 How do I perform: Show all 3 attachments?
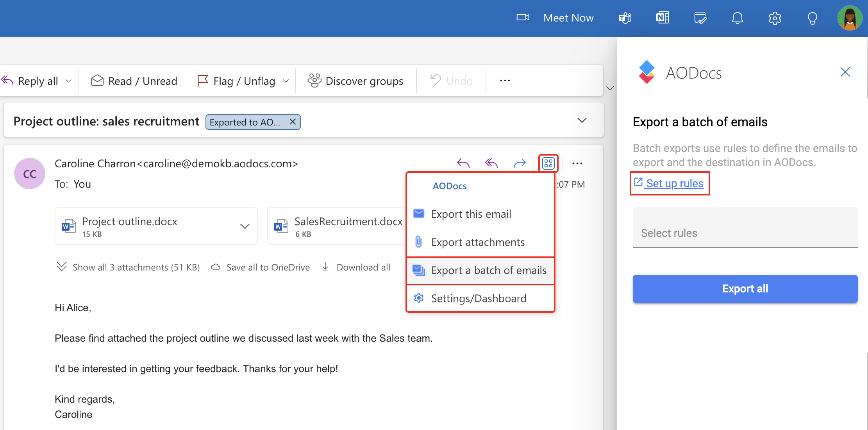pos(129,267)
